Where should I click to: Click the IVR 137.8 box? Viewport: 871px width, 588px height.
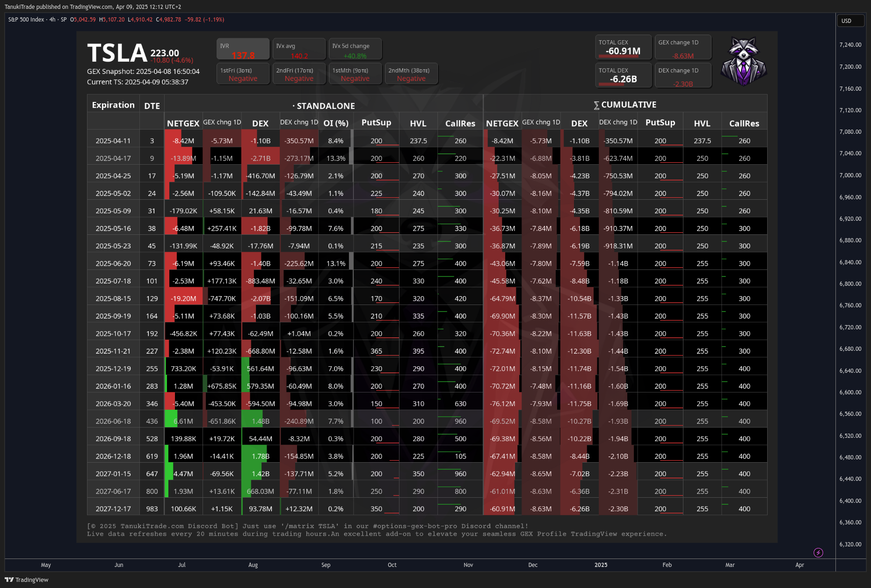tap(243, 49)
